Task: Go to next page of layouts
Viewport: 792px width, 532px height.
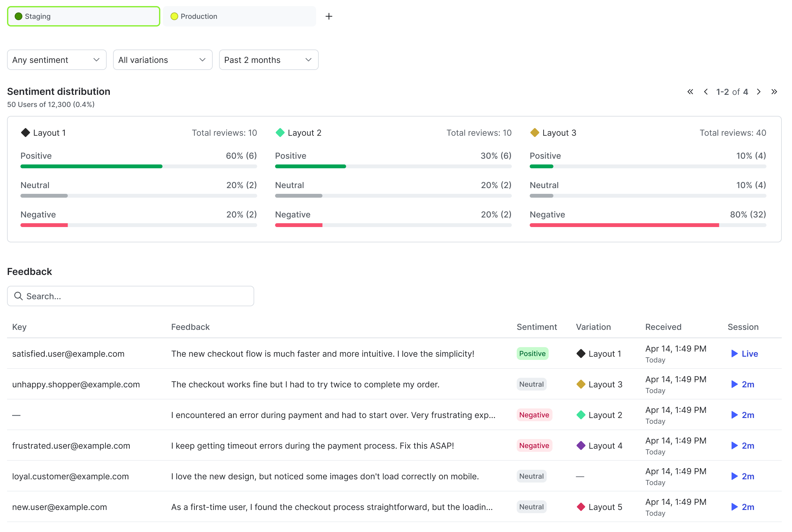Action: (x=758, y=92)
